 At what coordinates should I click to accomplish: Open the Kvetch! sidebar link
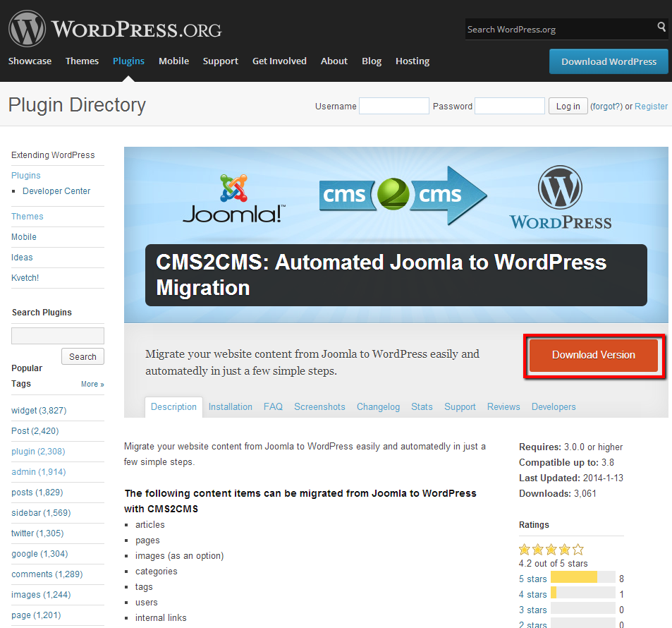pos(25,278)
